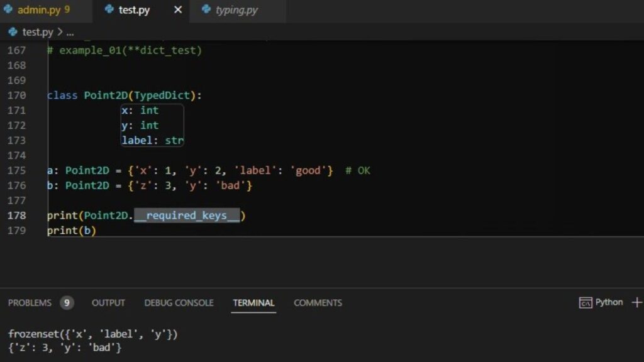The image size is (644, 362).
Task: Open the typing.py preview tab
Action: click(236, 10)
